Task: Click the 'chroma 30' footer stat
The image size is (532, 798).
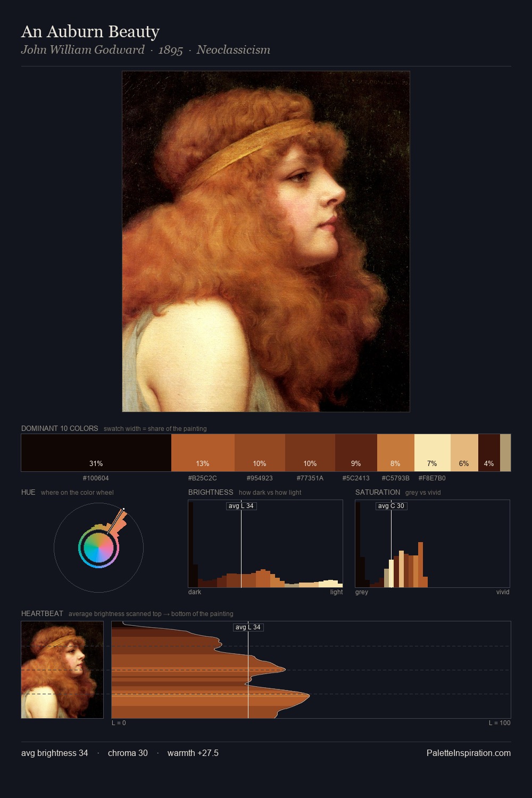Action: point(128,753)
